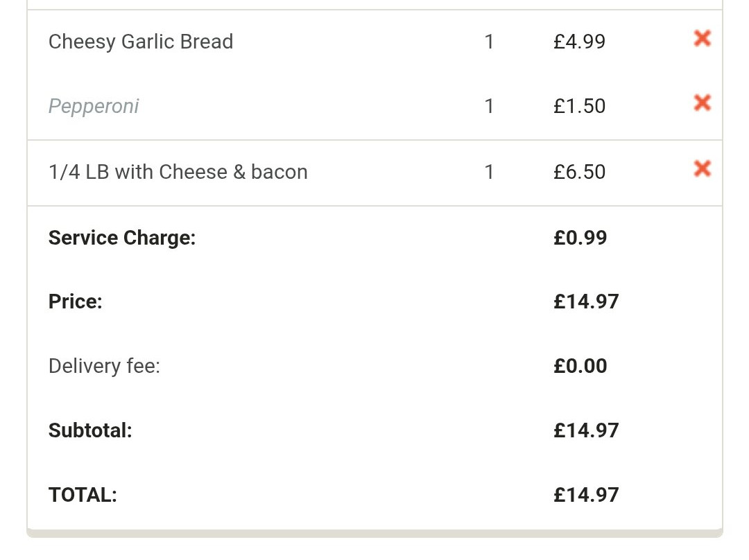Image resolution: width=749 pixels, height=560 pixels.
Task: Click the quantity of the 1/4 LB burger
Action: pyautogui.click(x=489, y=172)
